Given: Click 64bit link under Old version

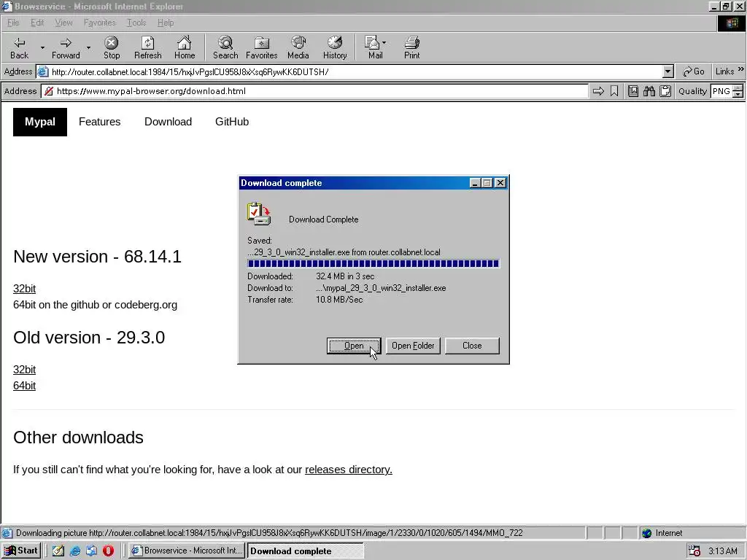Looking at the screenshot, I should click(x=24, y=386).
